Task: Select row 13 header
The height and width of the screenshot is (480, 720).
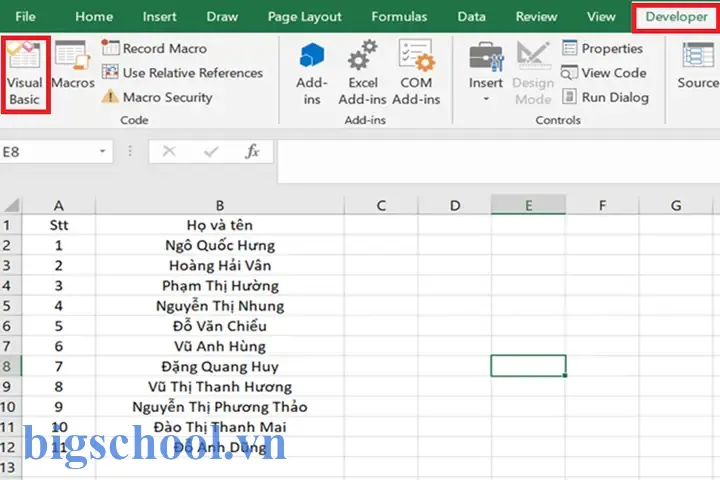Action: click(x=10, y=467)
